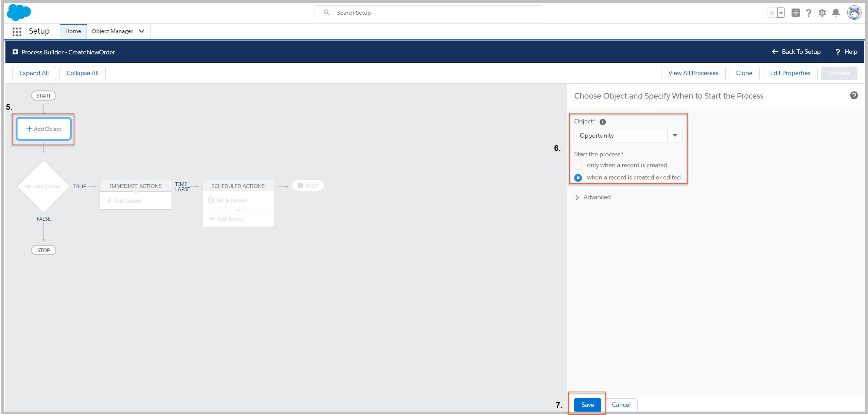
Task: Click the Clone button
Action: point(744,73)
